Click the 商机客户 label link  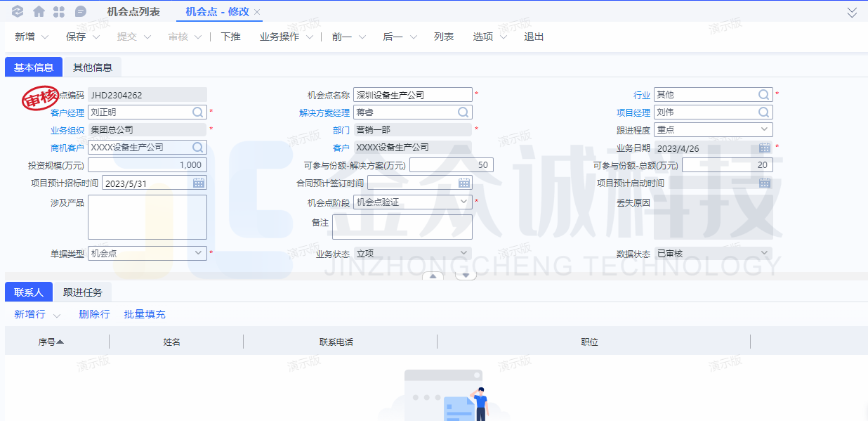(x=67, y=148)
